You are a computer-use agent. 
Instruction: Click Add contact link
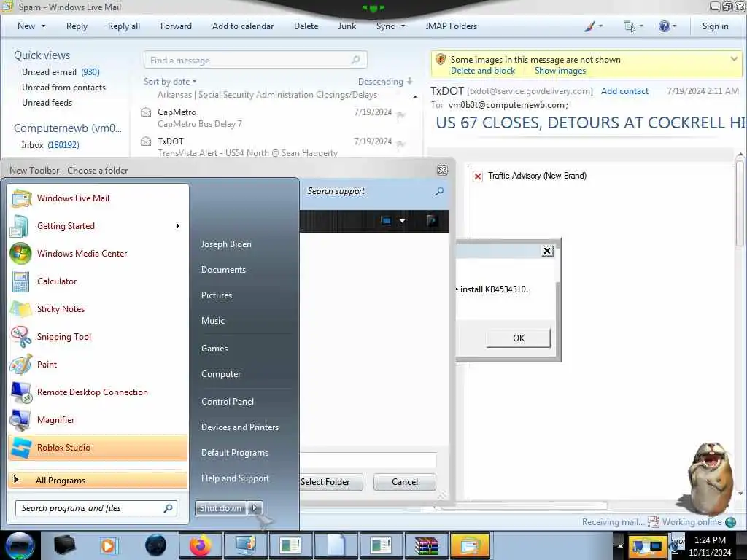click(624, 91)
